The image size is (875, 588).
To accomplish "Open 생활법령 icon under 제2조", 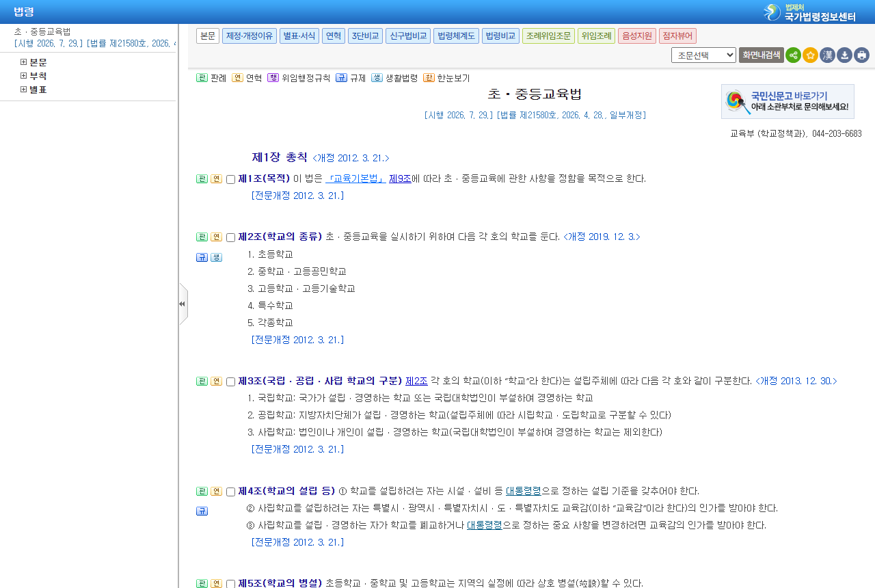I will (216, 258).
